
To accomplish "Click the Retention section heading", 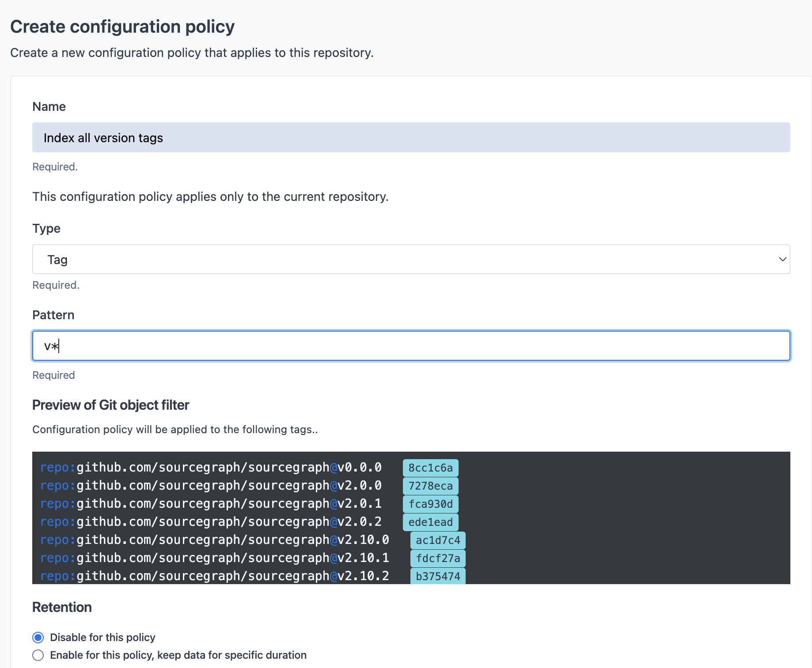I will tap(62, 607).
